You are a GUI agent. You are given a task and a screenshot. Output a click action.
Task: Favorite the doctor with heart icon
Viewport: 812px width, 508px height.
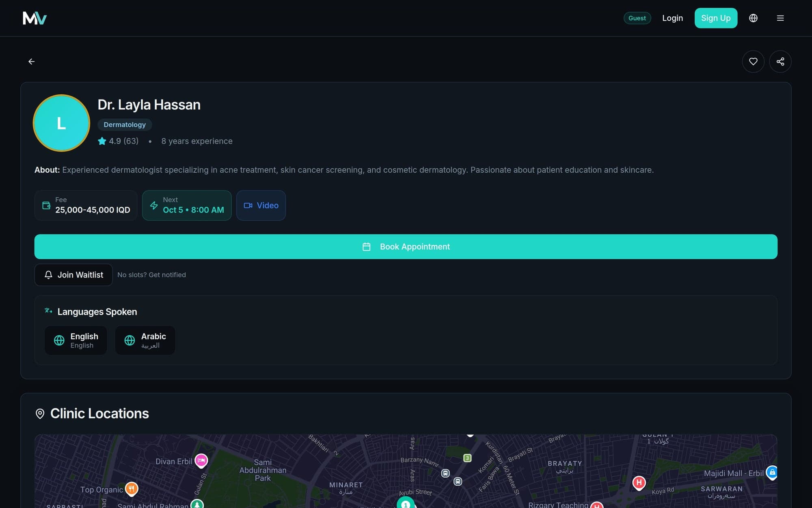(x=753, y=61)
